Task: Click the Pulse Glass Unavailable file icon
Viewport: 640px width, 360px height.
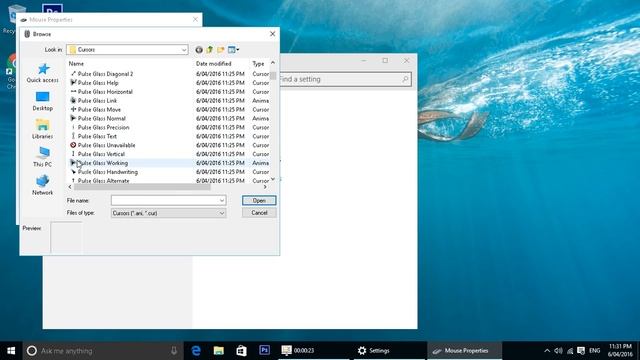Action: (x=73, y=145)
